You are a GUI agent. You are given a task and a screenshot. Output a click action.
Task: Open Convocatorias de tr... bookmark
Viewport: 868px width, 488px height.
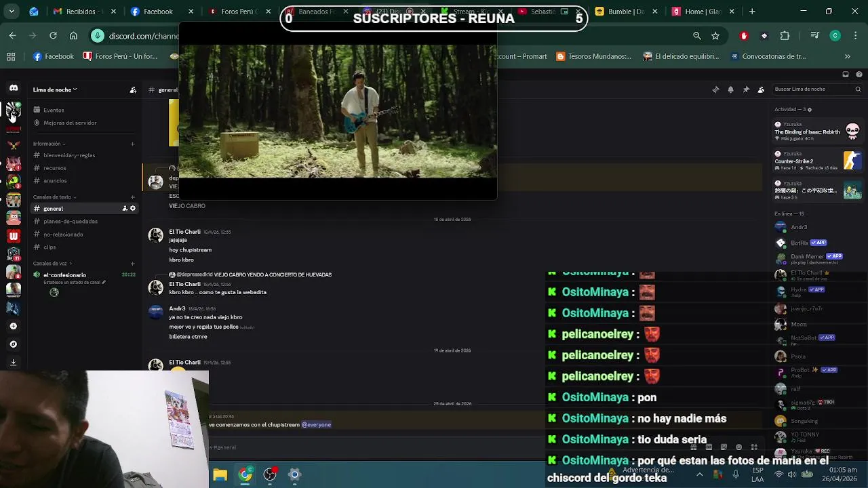tap(767, 57)
